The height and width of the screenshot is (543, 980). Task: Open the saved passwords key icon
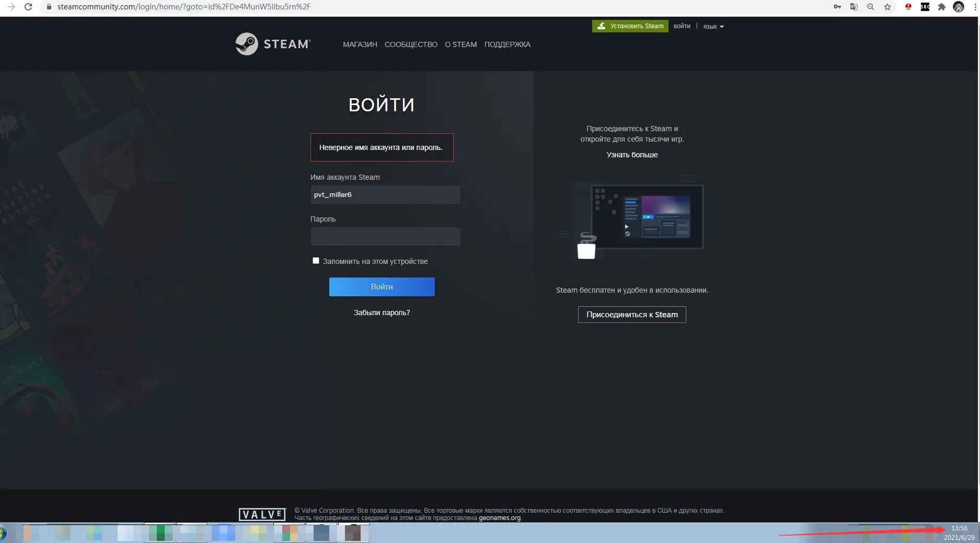(x=837, y=7)
